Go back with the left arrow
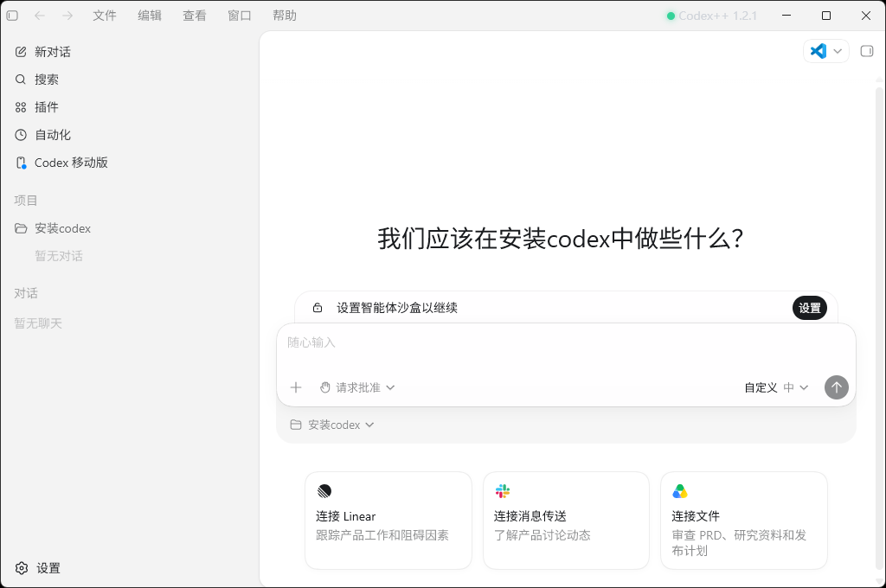886x588 pixels. 40,16
